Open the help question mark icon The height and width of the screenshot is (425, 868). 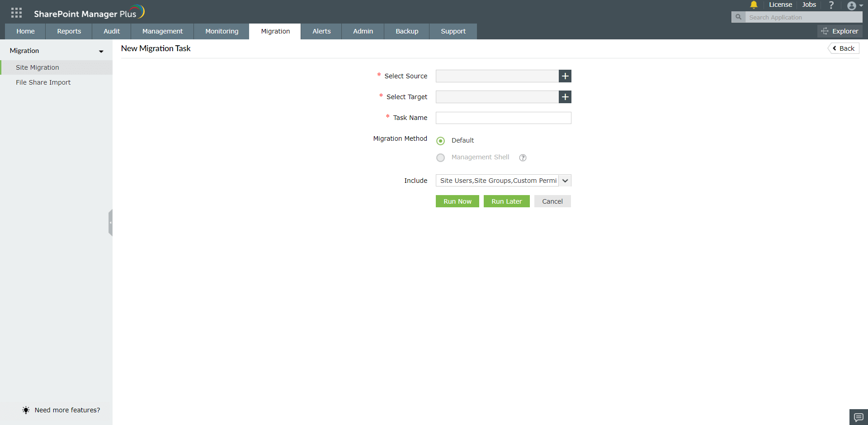(x=831, y=5)
